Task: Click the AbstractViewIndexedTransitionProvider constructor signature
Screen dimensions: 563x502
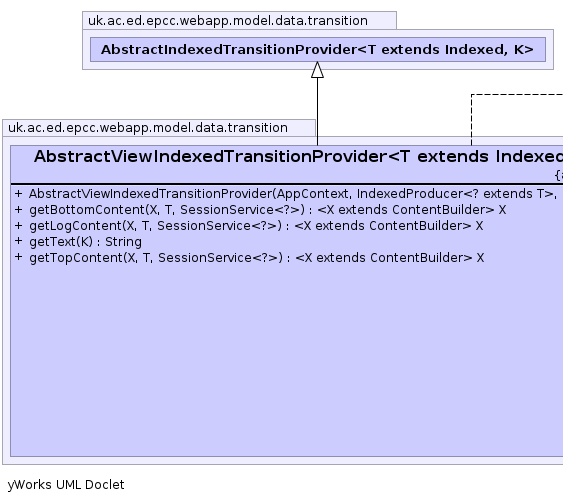Action: click(293, 194)
